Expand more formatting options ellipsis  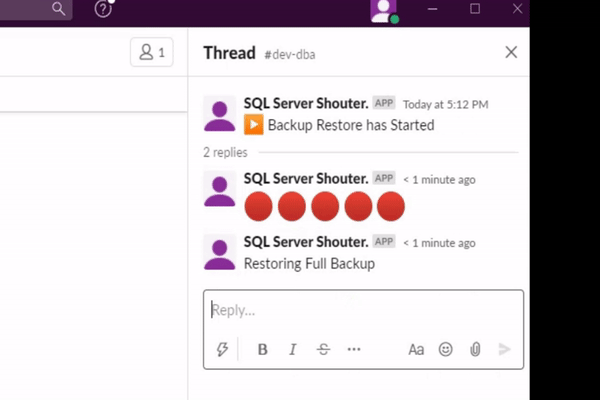click(353, 349)
